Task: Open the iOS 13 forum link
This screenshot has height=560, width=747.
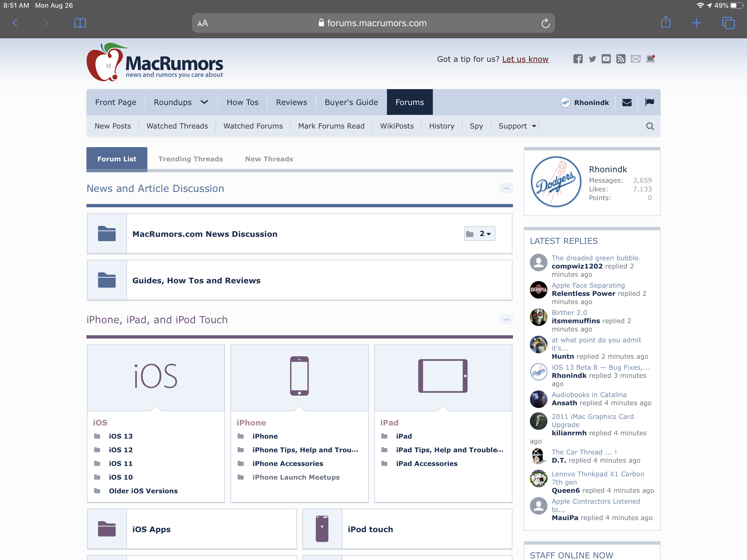Action: (121, 436)
